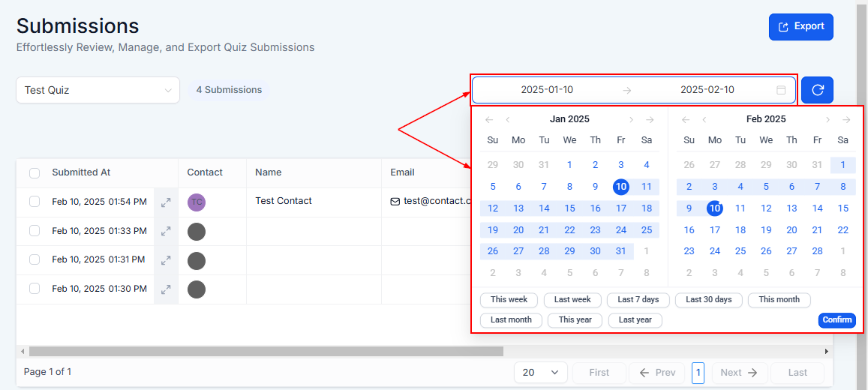Click the gray avatar in the 01:30 PM row

197,289
